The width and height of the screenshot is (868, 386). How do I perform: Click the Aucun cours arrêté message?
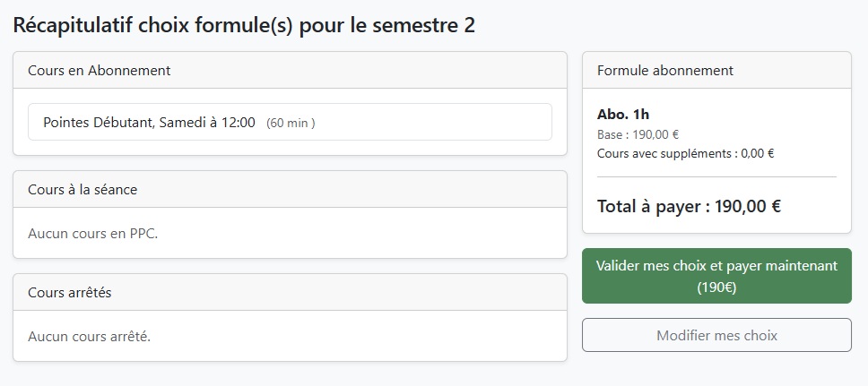pos(90,337)
